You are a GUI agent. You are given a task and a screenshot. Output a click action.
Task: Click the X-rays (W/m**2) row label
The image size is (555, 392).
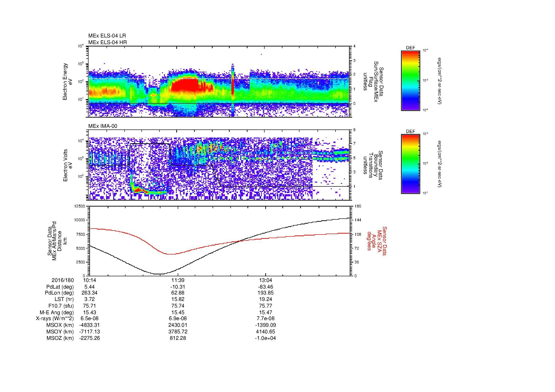click(x=55, y=318)
